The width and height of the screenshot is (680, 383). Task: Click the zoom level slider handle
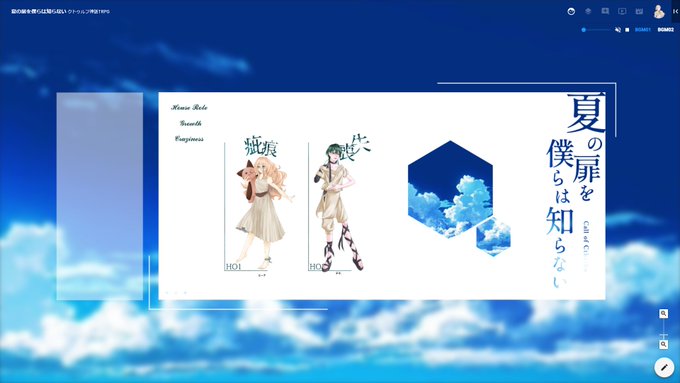pos(664,335)
